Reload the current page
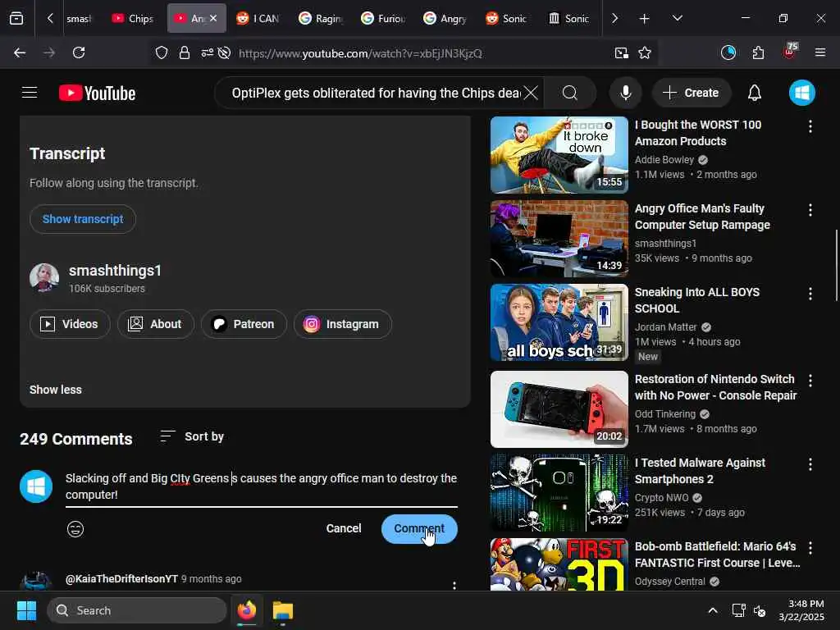The image size is (840, 630). [x=79, y=52]
